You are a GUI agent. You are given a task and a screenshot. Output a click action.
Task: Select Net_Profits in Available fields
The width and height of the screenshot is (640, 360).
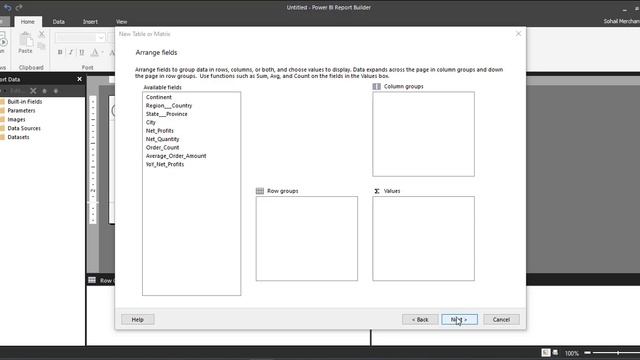pyautogui.click(x=160, y=131)
